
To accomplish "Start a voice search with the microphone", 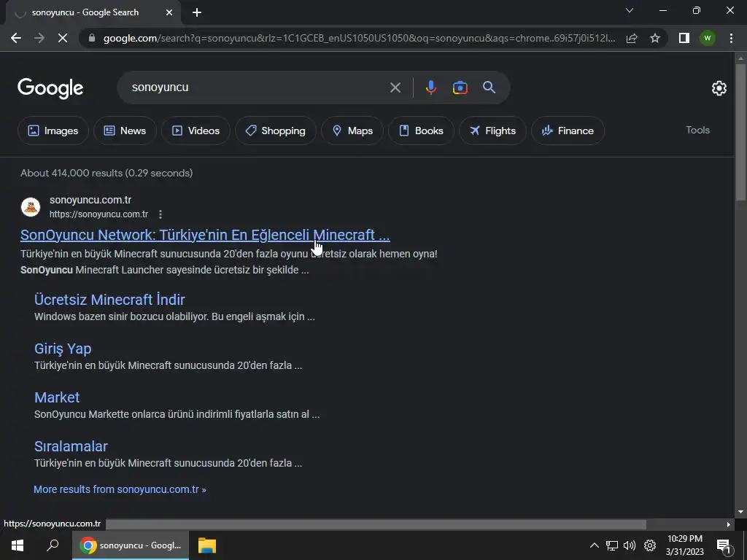I will (430, 87).
